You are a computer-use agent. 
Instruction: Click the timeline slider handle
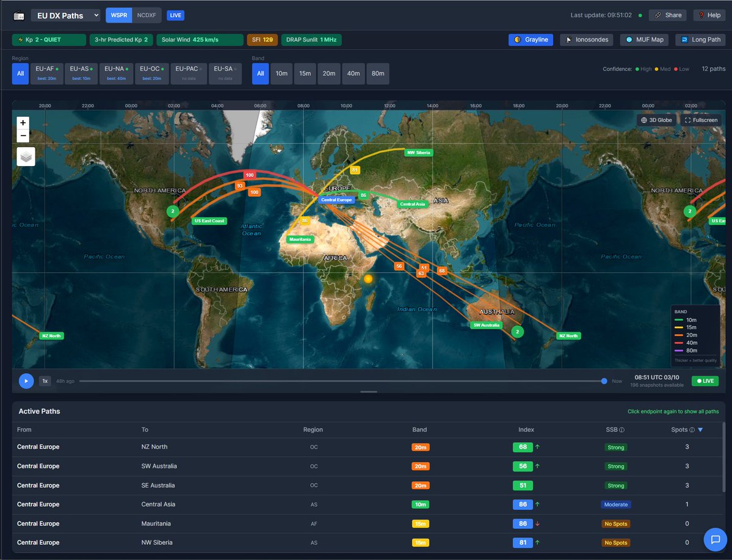(x=604, y=381)
